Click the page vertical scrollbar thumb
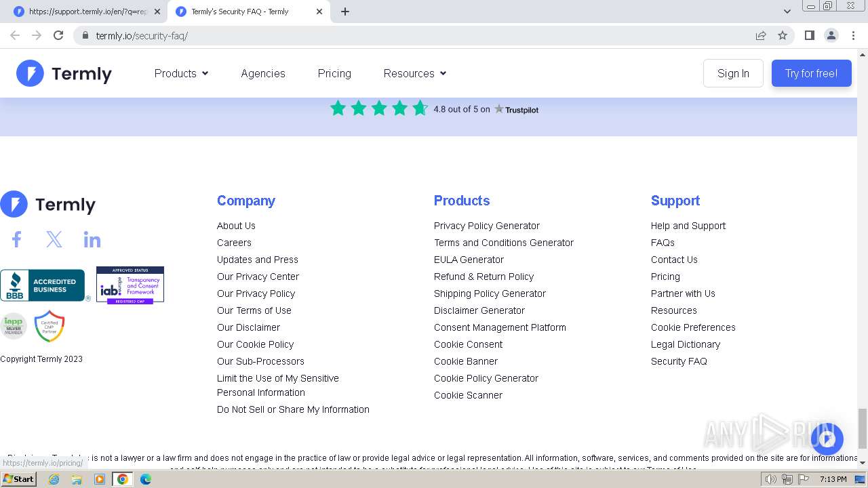Image resolution: width=868 pixels, height=488 pixels. [863, 428]
